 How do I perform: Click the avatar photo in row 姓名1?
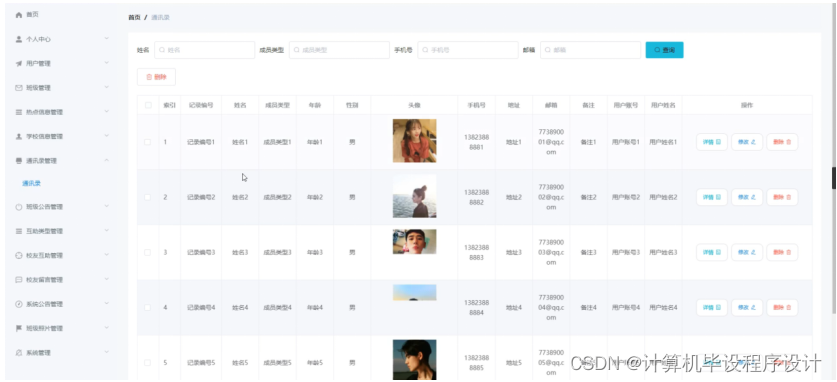tap(414, 140)
